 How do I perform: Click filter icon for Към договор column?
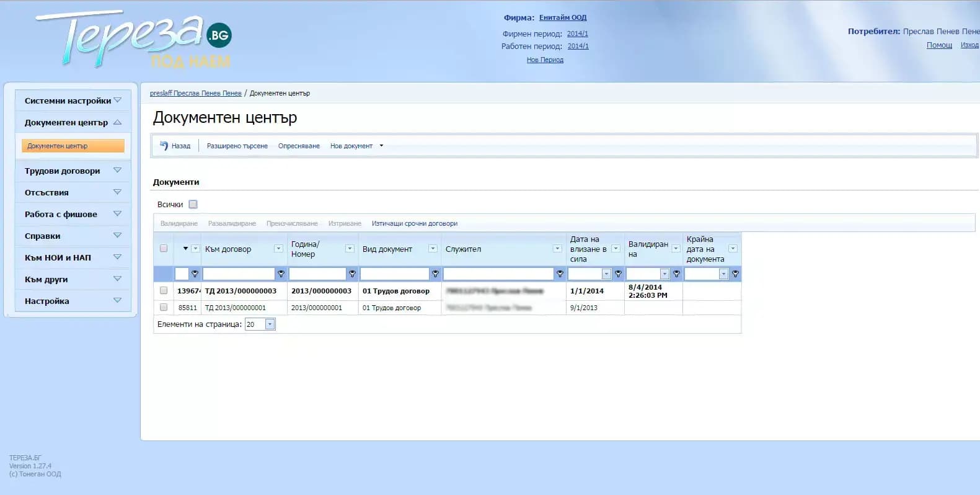point(281,274)
